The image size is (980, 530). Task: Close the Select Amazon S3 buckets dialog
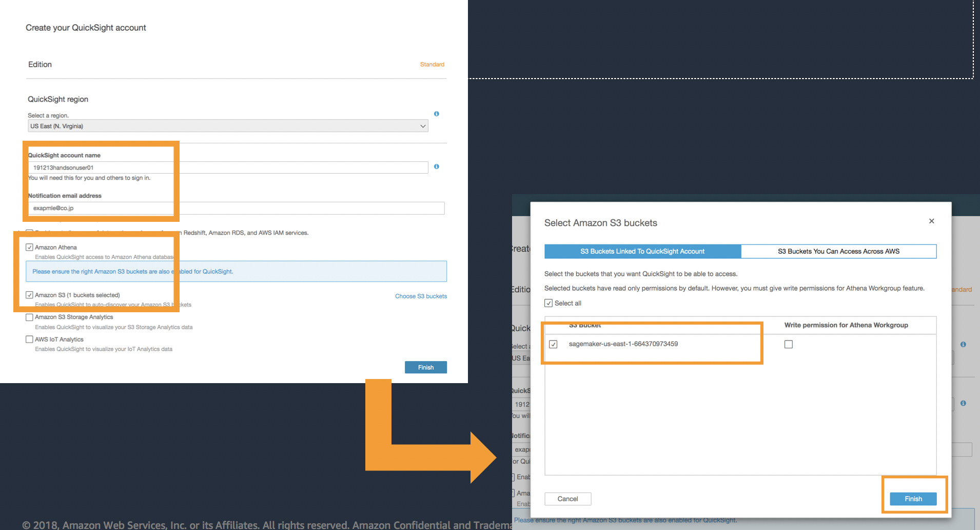click(932, 221)
